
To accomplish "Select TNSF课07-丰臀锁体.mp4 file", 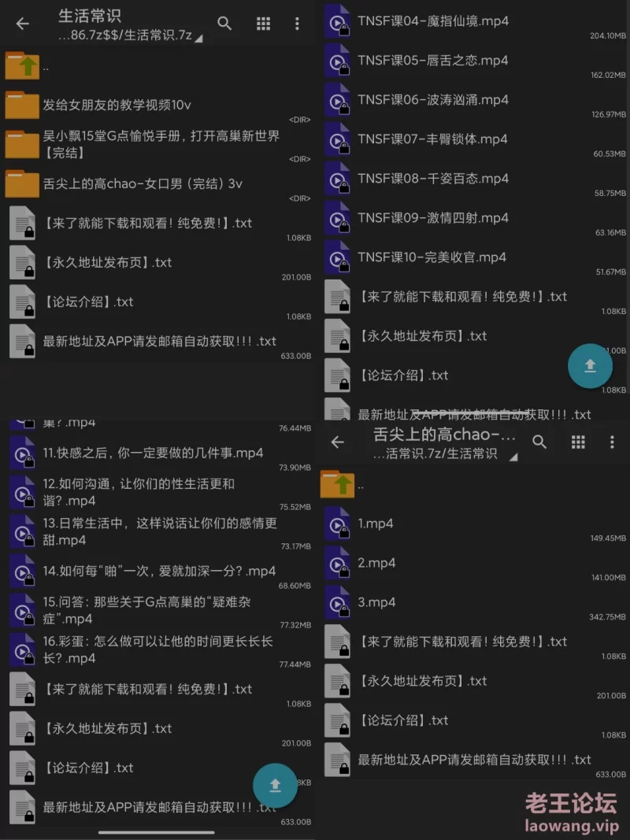I will [x=472, y=140].
